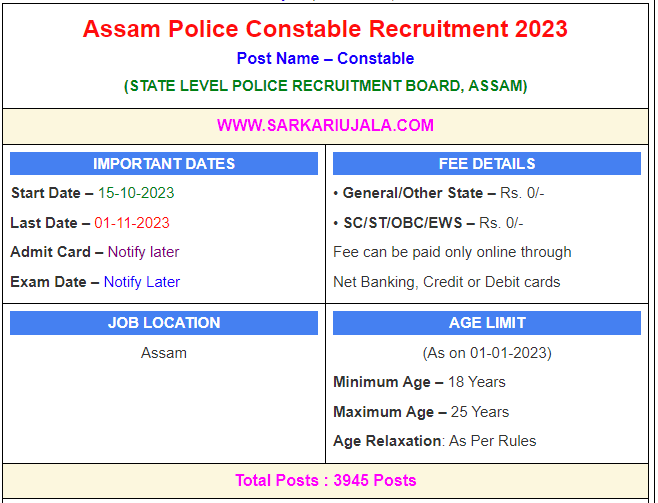Click the Maximum Age 25 Years line
The height and width of the screenshot is (503, 658).
point(421,412)
